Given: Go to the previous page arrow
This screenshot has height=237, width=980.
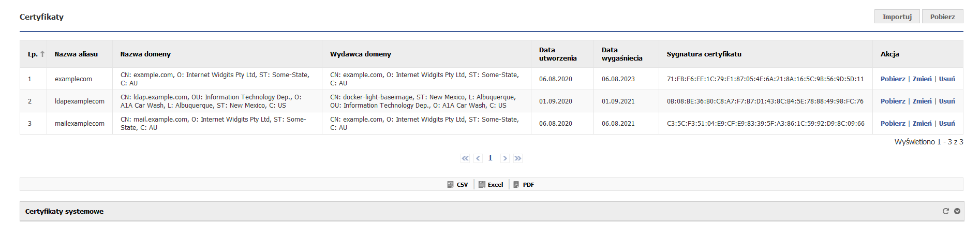Looking at the screenshot, I should tap(478, 158).
